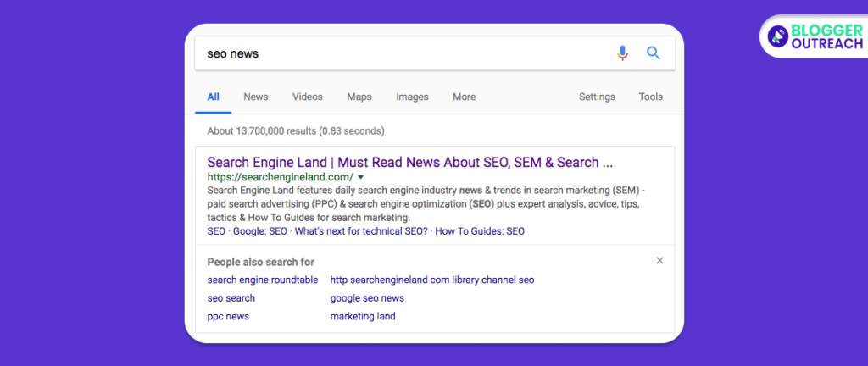The image size is (868, 366).
Task: Click the https://searchengineland.com/ URL
Action: (280, 177)
